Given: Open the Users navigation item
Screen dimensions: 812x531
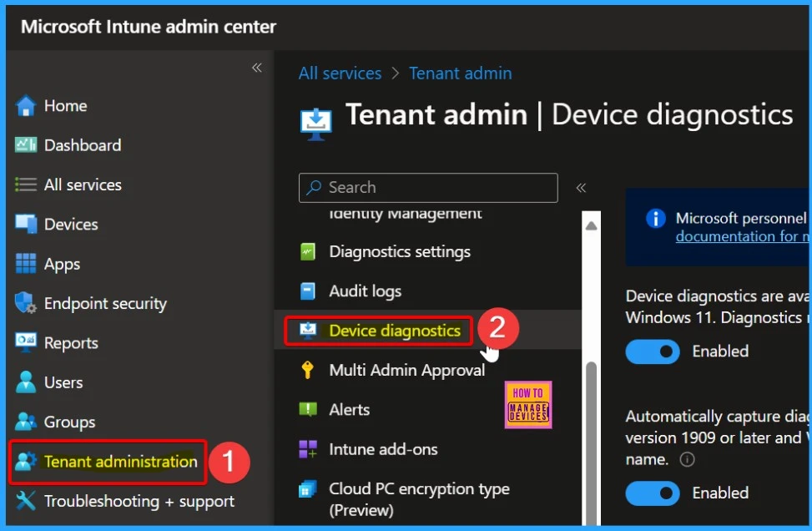Looking at the screenshot, I should 63,382.
